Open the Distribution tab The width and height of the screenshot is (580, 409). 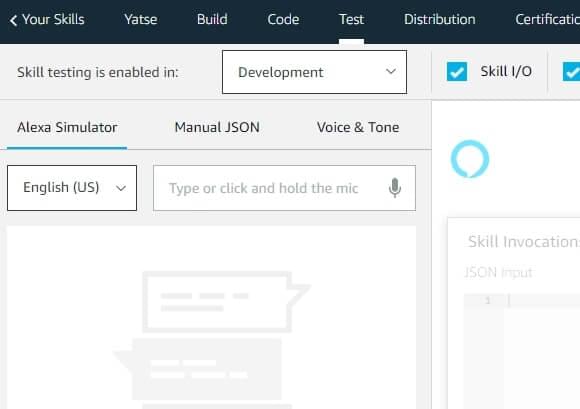[x=440, y=19]
